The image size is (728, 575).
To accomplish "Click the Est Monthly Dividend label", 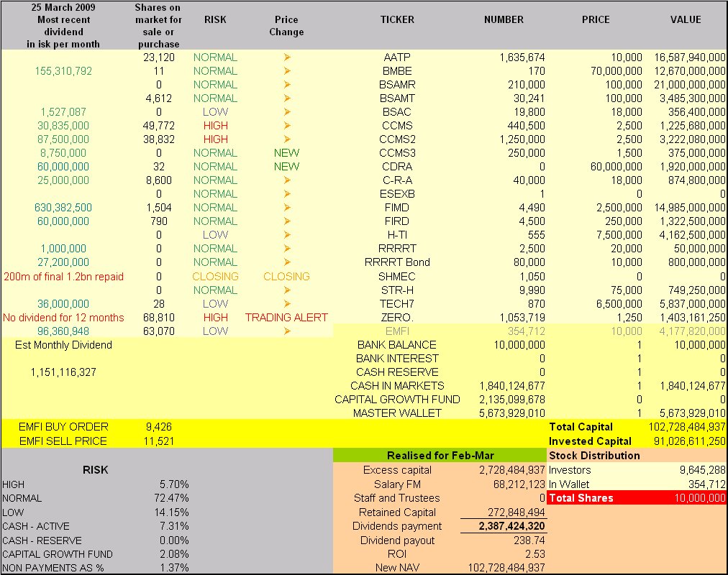I will [63, 345].
